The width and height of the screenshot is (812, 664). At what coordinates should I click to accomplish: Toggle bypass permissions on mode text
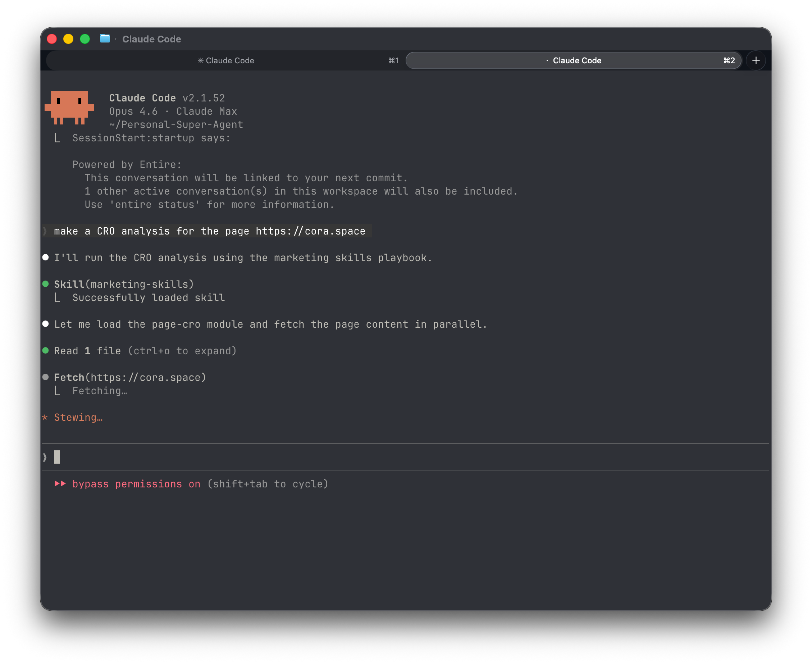(136, 484)
